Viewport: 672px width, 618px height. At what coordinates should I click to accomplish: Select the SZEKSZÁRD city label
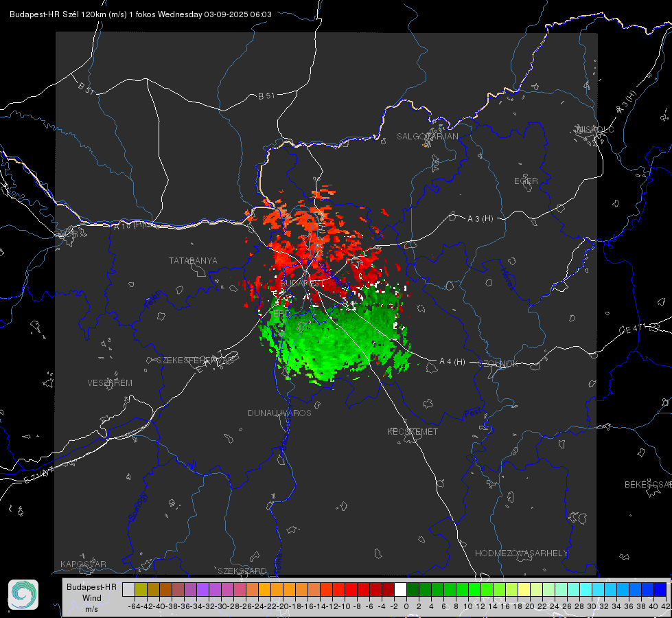coord(242,571)
